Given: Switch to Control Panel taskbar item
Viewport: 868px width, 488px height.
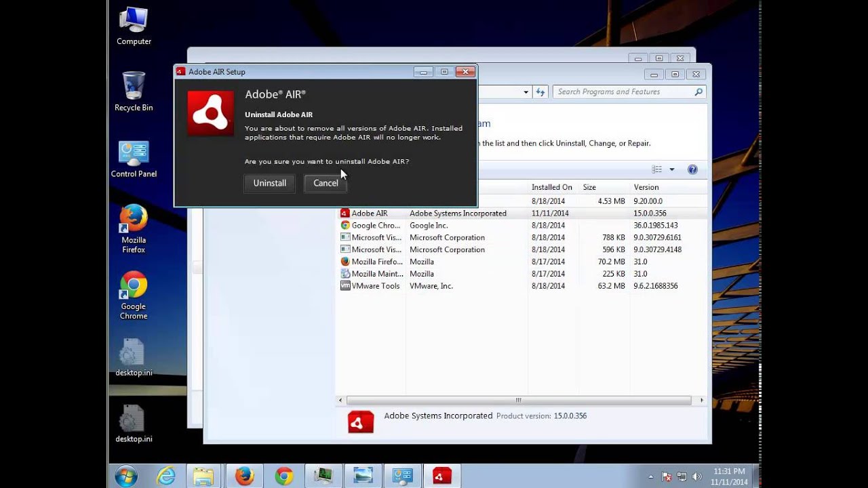Looking at the screenshot, I should coord(403,476).
